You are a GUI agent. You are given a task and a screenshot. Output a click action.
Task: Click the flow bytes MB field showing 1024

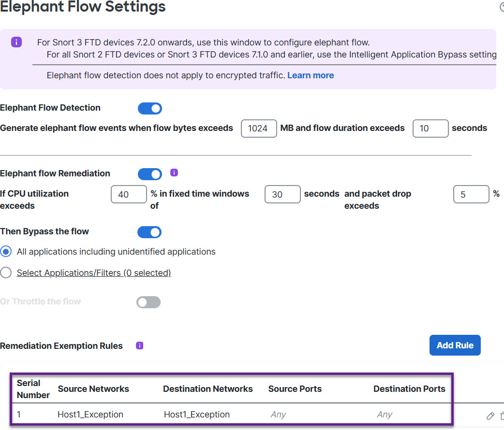(259, 129)
